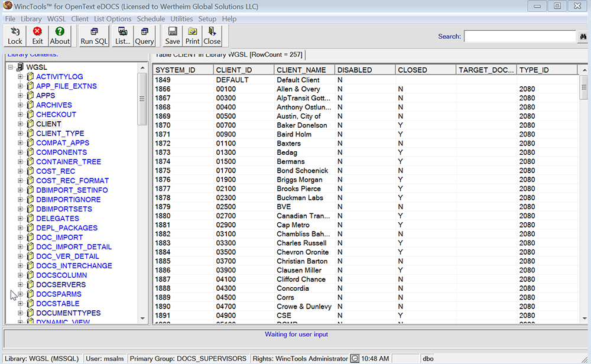Viewport: 591px width, 364px height.
Task: Select the DOCS_INTERCHANGE tree item
Action: coord(74,266)
